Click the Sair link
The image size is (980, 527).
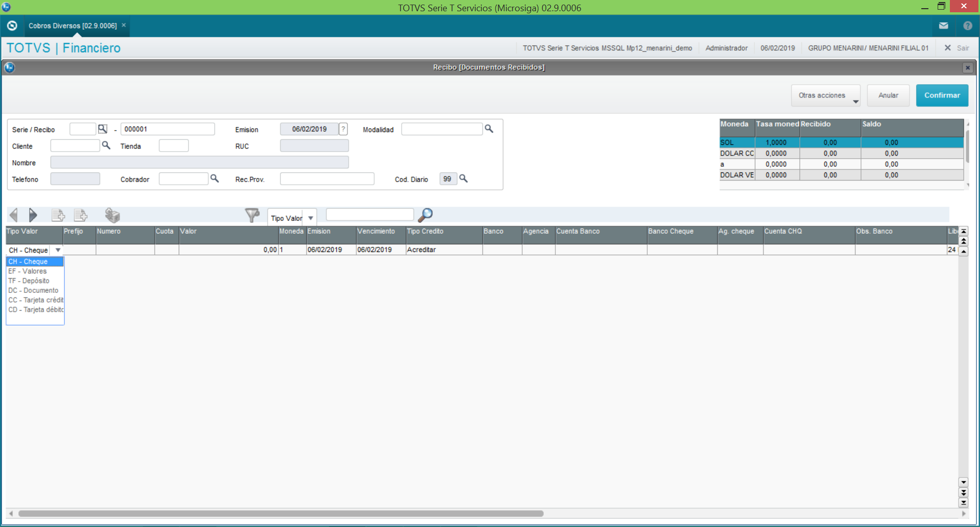pos(963,48)
